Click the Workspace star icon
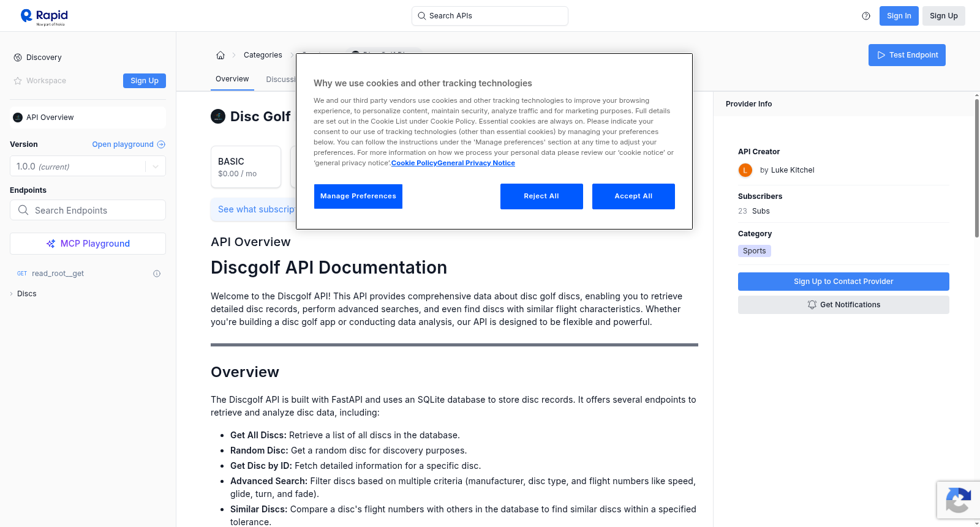The height and width of the screenshot is (527, 980). pos(18,81)
